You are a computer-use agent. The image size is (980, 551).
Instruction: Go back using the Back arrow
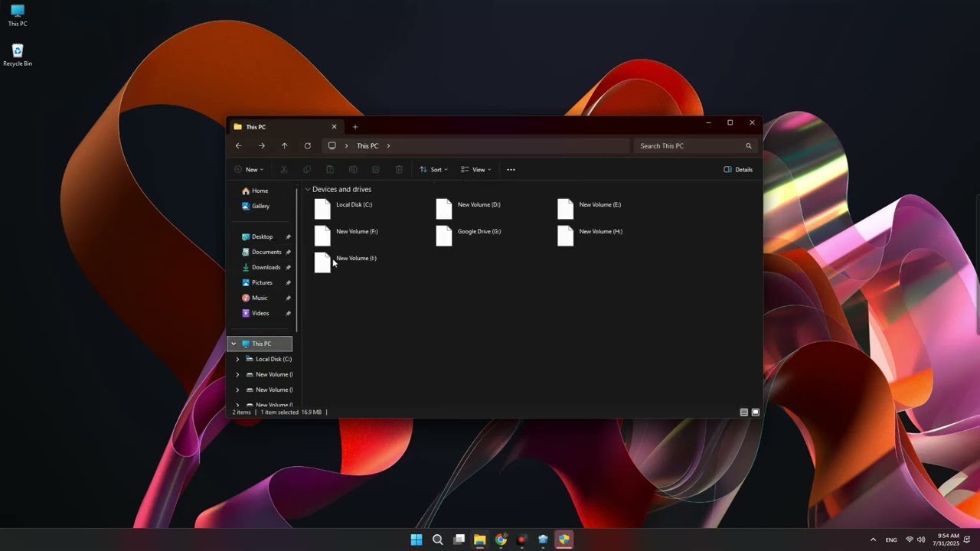(x=239, y=145)
